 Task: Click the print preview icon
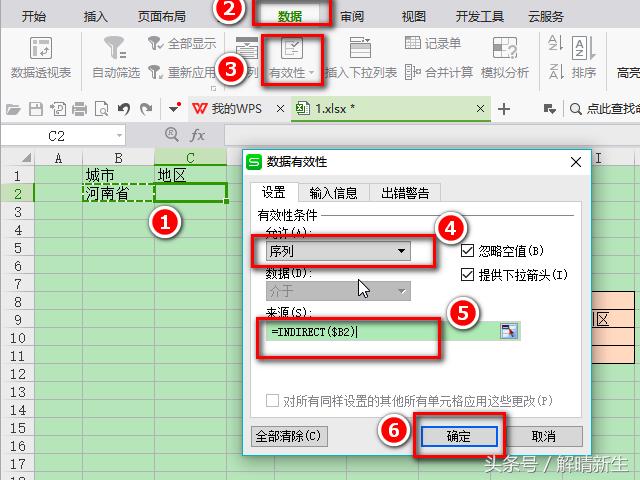[101, 109]
